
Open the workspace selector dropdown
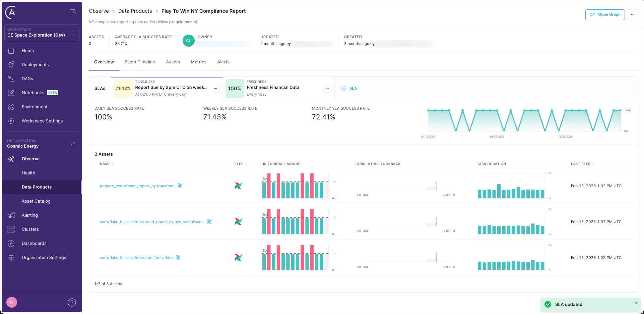(42, 33)
